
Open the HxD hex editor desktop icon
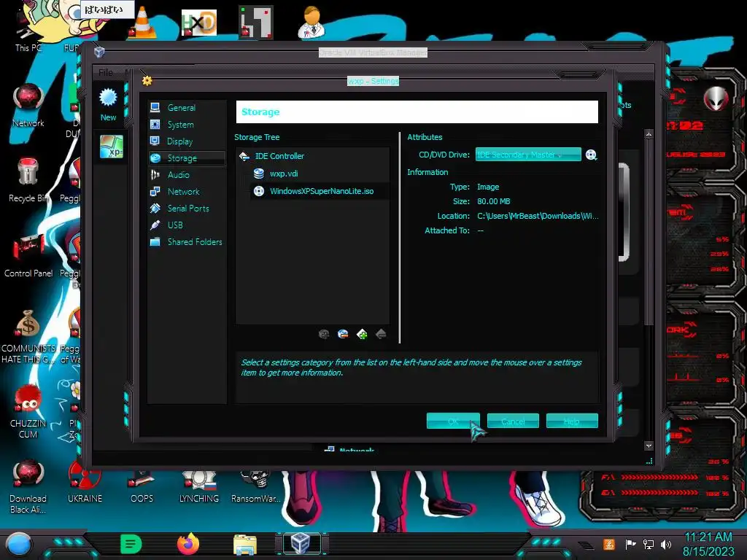tap(199, 23)
